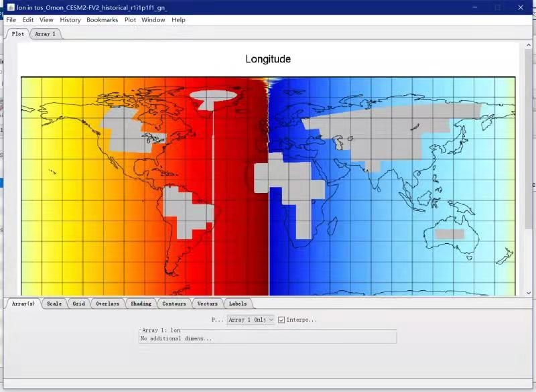Open the Grid settings tab
This screenshot has height=392, width=536.
pyautogui.click(x=79, y=304)
